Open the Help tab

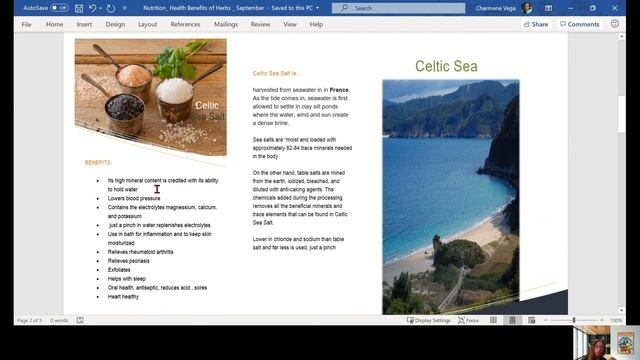[x=316, y=24]
